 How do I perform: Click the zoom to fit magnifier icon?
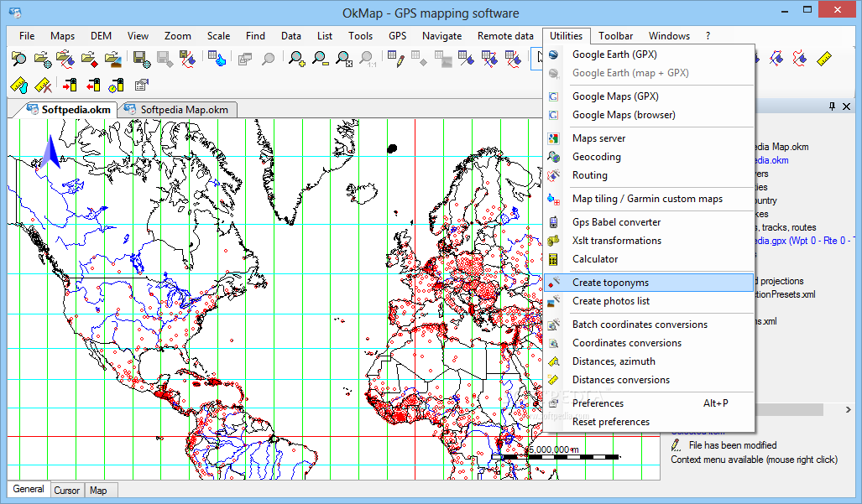tap(343, 59)
